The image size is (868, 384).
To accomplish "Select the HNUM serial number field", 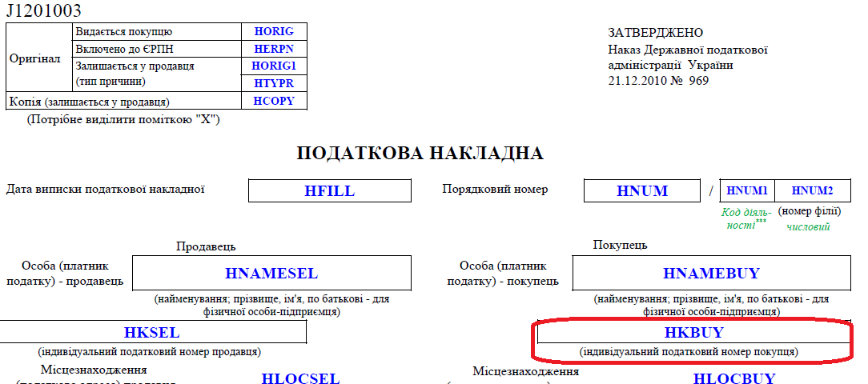I will (x=642, y=191).
